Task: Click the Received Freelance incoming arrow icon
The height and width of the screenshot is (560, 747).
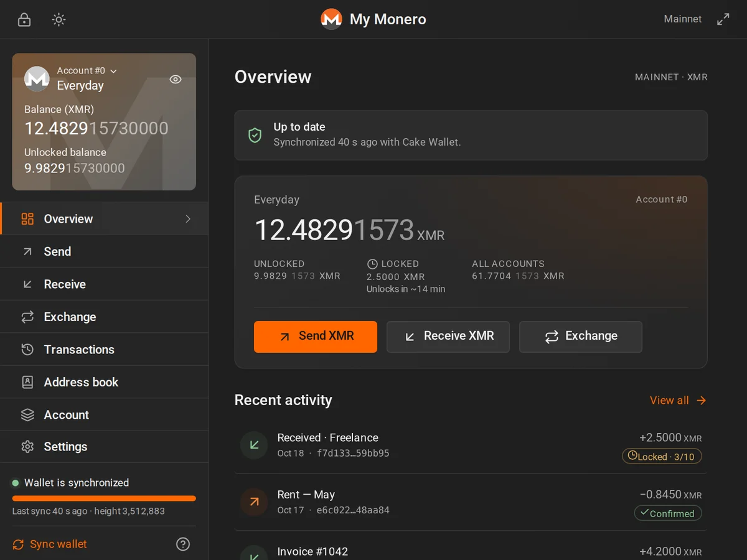Action: (254, 445)
